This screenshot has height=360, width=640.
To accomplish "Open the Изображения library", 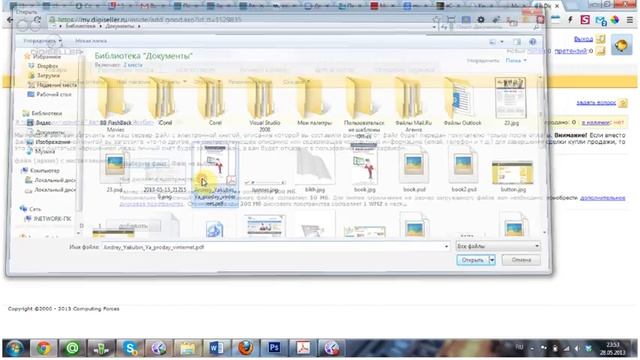I will point(53,142).
